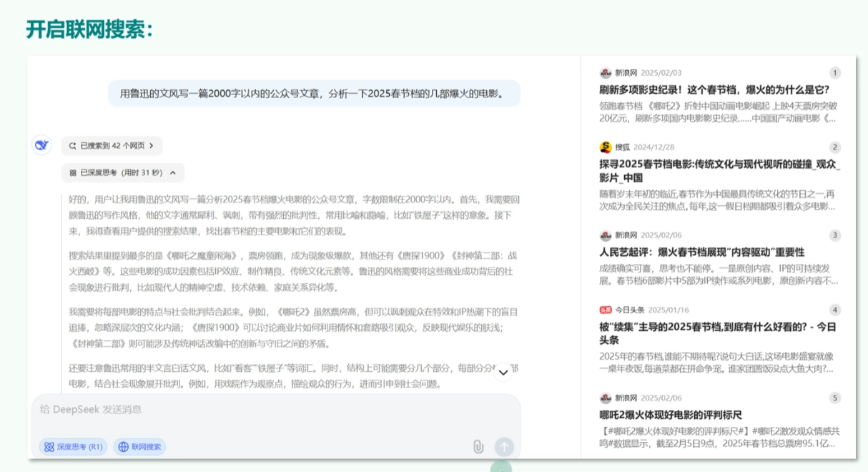Click the paragraph starting 还要注意鲁迅常用

[294, 375]
